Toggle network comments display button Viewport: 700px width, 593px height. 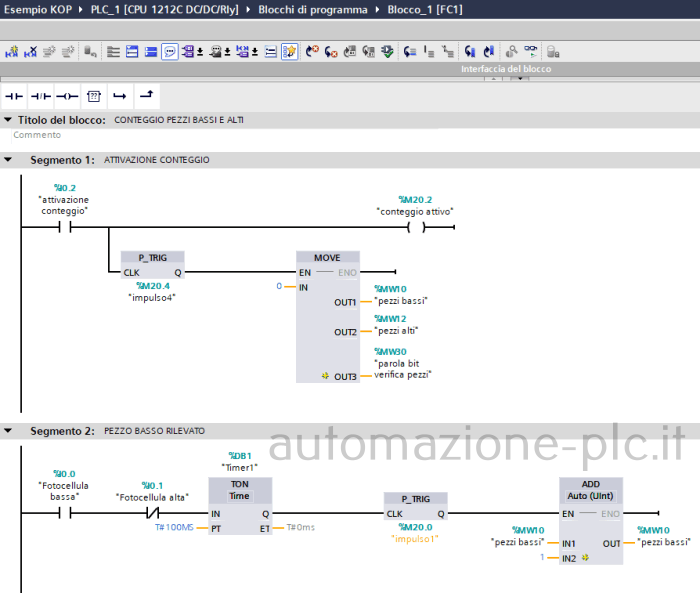pyautogui.click(x=170, y=51)
